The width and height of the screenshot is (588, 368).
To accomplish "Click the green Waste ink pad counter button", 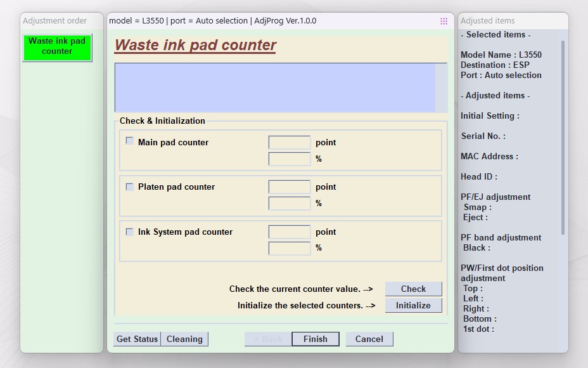I will coord(57,47).
